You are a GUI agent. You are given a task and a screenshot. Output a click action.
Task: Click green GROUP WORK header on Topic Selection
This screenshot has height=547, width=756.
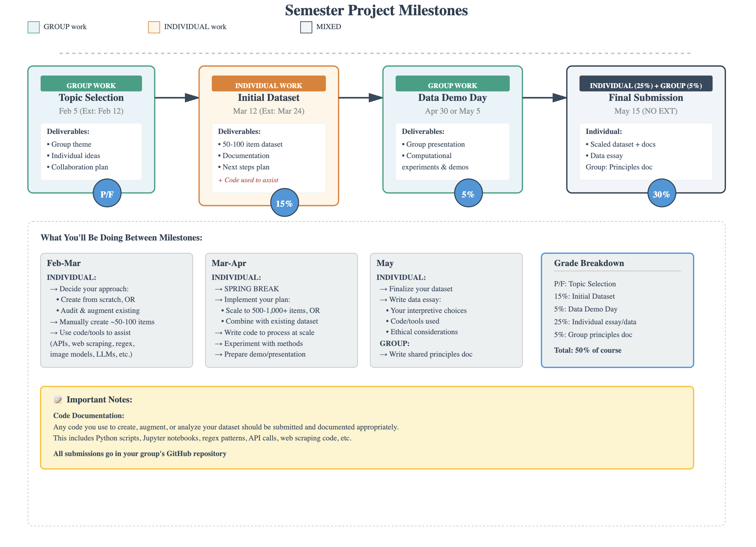[91, 84]
